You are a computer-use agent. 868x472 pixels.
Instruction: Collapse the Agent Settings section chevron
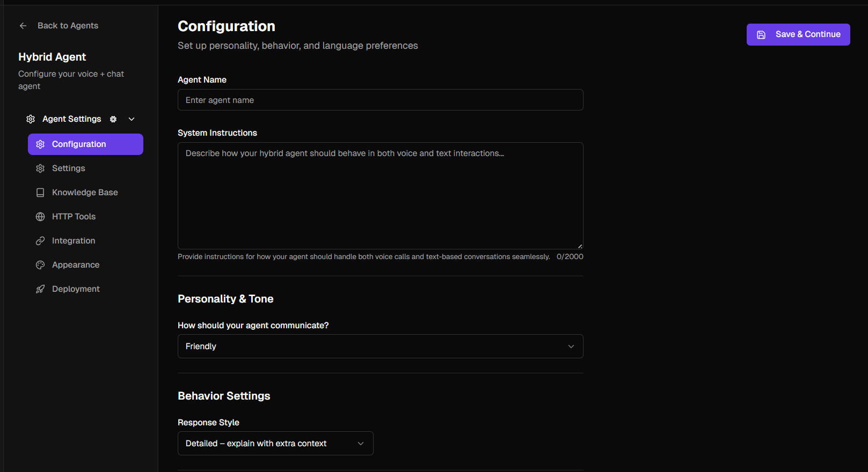(x=132, y=119)
